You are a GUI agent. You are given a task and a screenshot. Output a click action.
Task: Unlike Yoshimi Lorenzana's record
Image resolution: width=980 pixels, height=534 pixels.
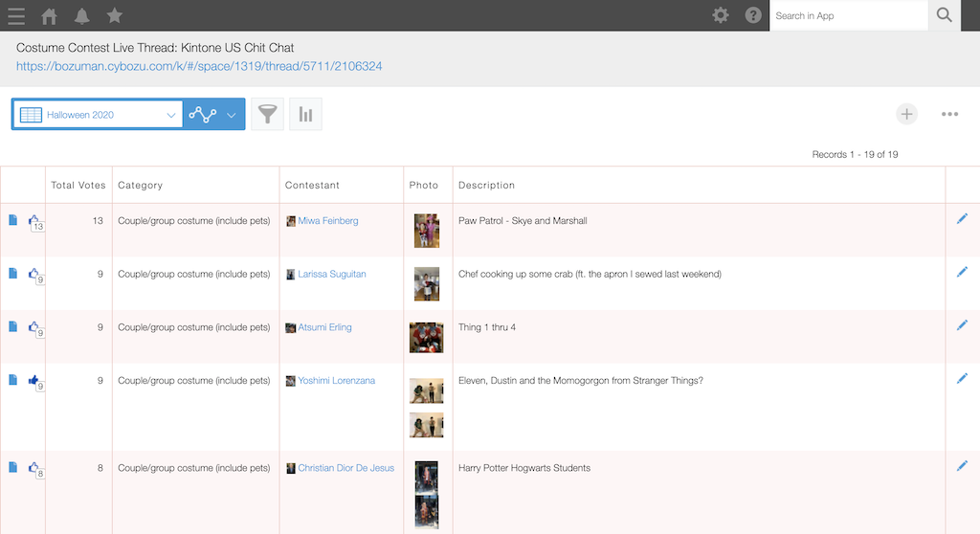tap(34, 381)
